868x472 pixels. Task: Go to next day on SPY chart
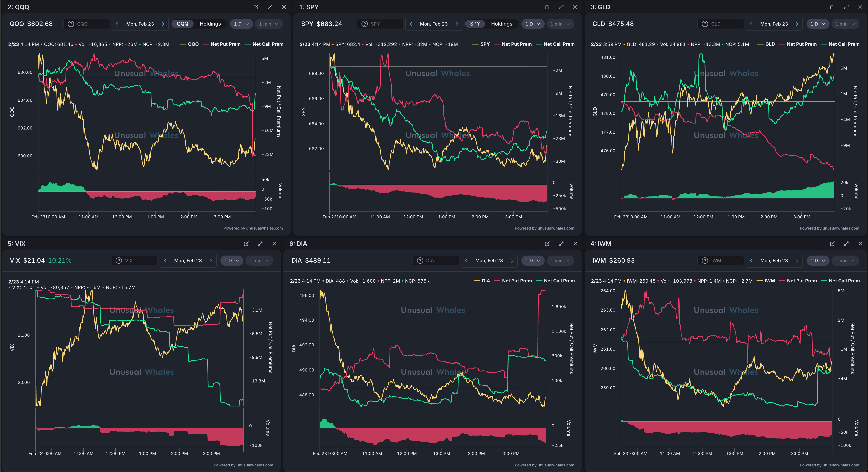457,24
